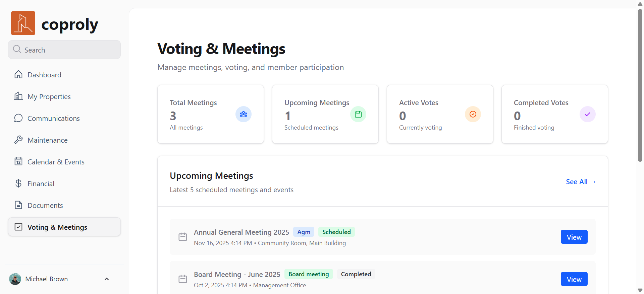
Task: Click the Active Votes orange check icon
Action: pyautogui.click(x=473, y=114)
